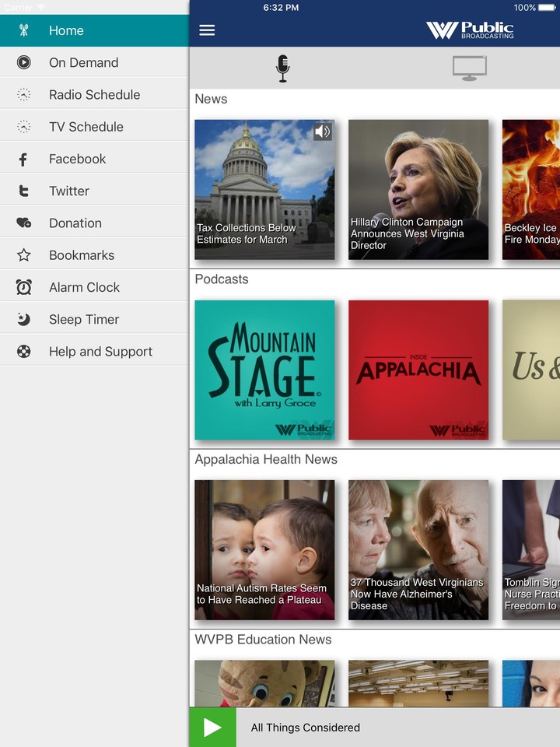Tap the On Demand play-circle icon
The width and height of the screenshot is (560, 747).
point(24,62)
